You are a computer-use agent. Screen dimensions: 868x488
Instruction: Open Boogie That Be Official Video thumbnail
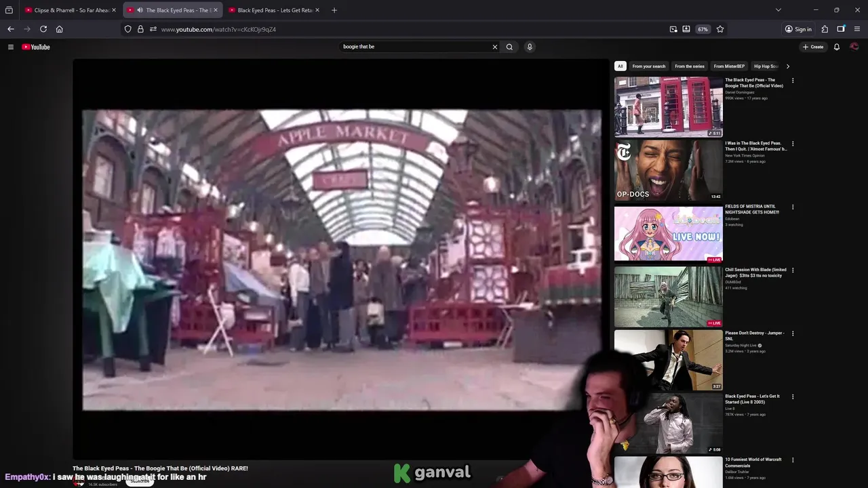coord(669,107)
